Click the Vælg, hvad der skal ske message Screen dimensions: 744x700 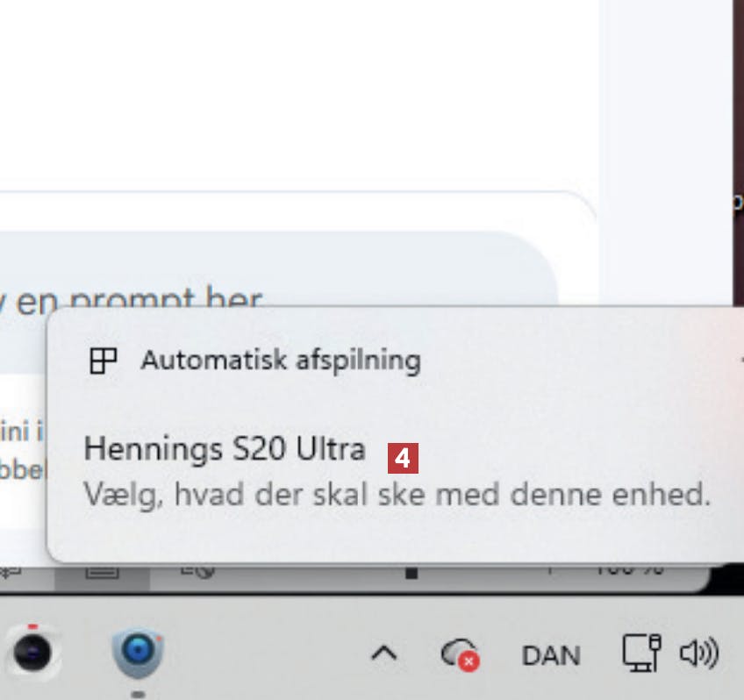(x=397, y=495)
